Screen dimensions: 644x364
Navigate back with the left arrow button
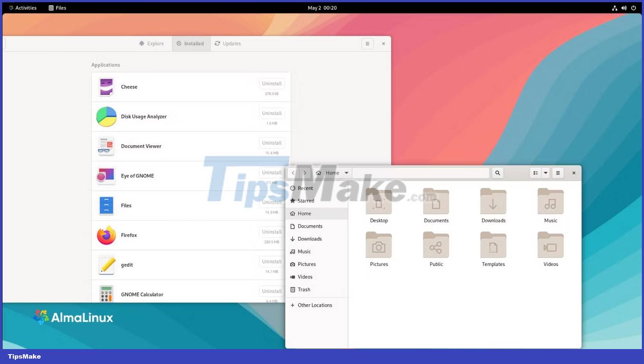click(293, 173)
